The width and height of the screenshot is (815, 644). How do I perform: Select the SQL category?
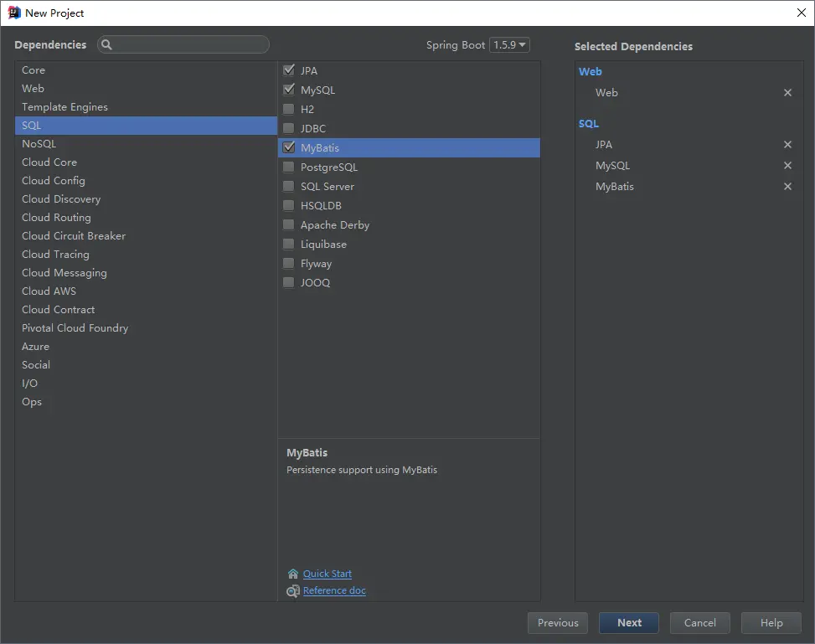[x=146, y=126]
